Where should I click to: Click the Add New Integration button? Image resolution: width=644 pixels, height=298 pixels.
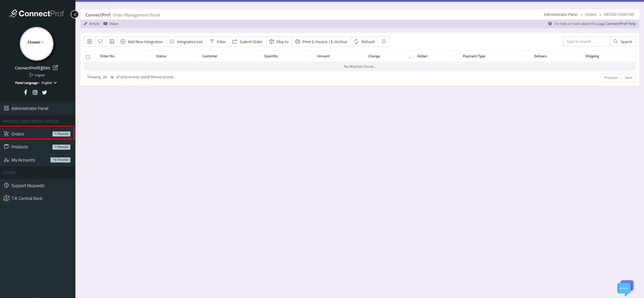coord(142,42)
